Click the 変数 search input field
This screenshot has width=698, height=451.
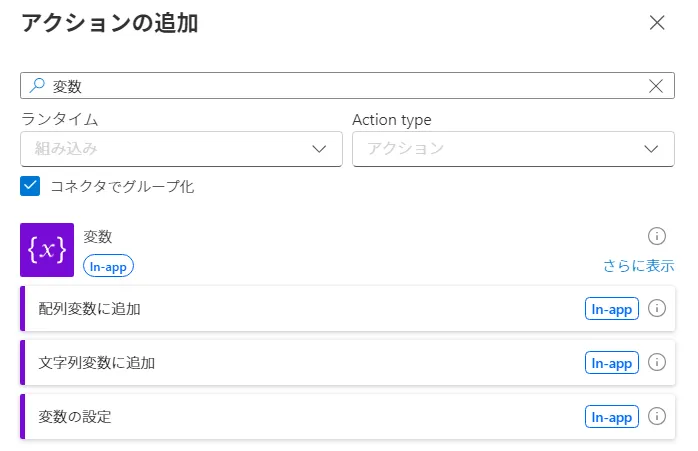point(340,86)
